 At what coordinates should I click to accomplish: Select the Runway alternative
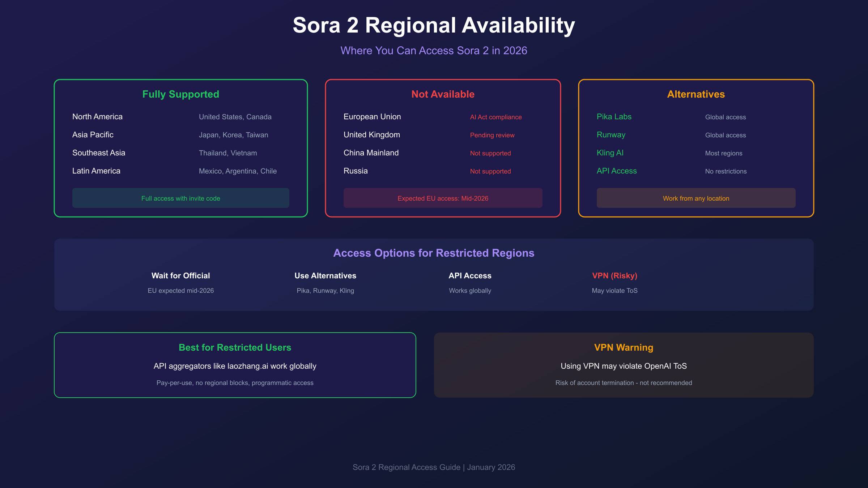coord(611,135)
